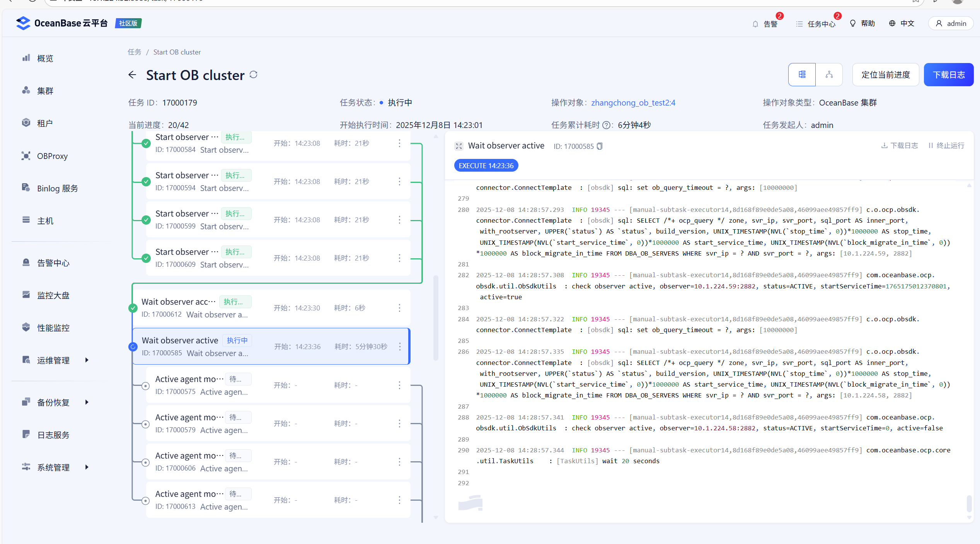Open the alarm bell notifications
980x544 pixels.
point(755,24)
